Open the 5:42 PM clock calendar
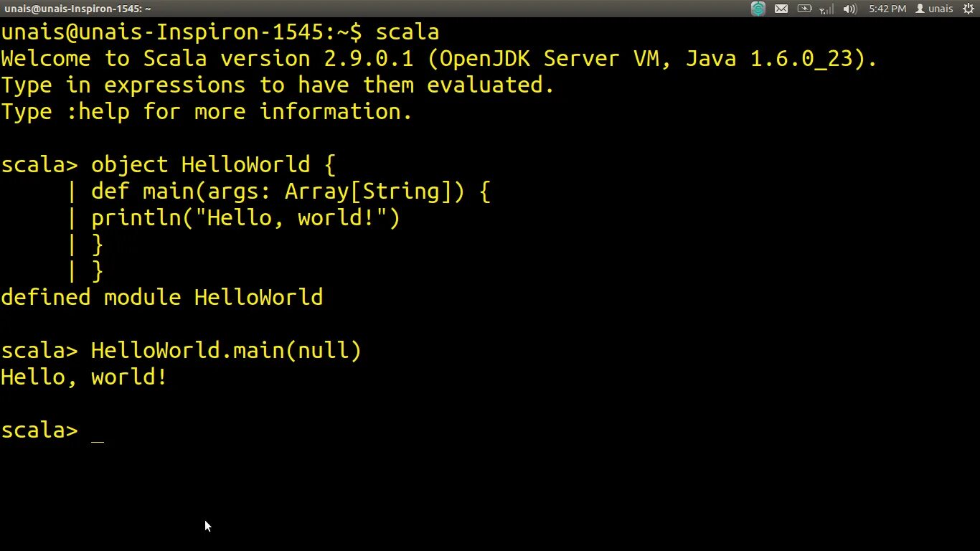 coord(887,9)
